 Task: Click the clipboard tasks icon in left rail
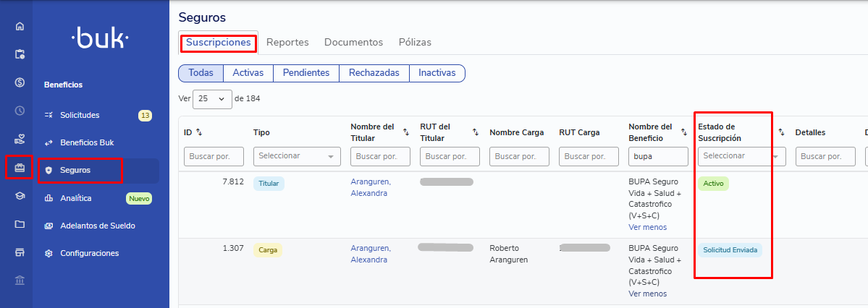(x=20, y=54)
